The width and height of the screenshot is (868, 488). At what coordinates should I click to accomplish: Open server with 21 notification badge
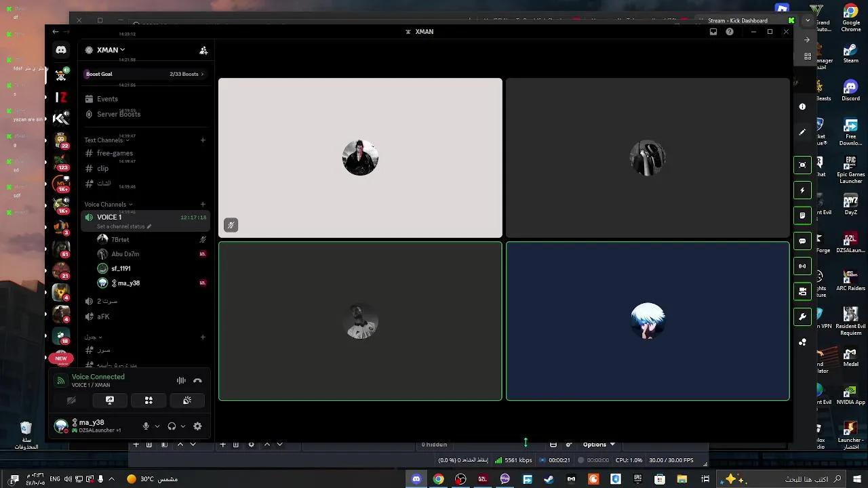(62, 270)
